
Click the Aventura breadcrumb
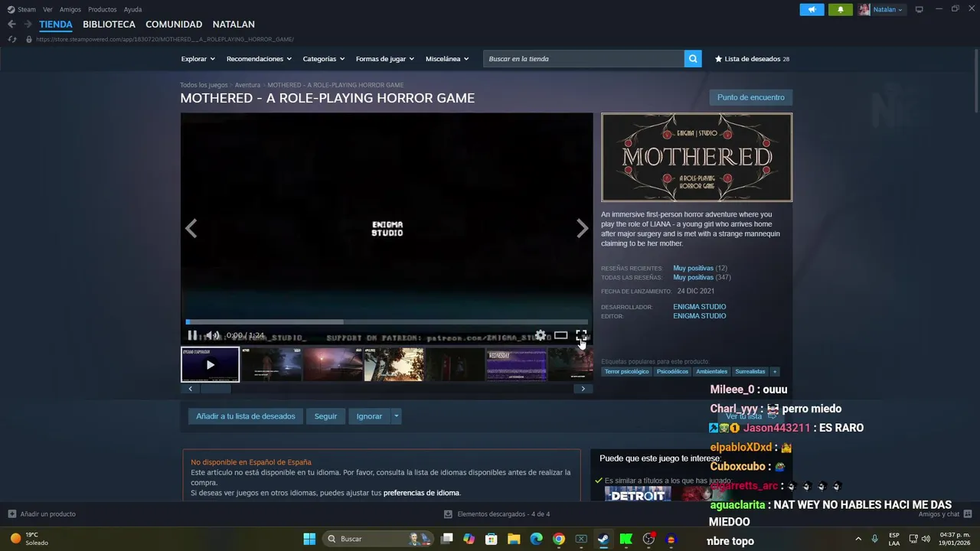coord(247,85)
